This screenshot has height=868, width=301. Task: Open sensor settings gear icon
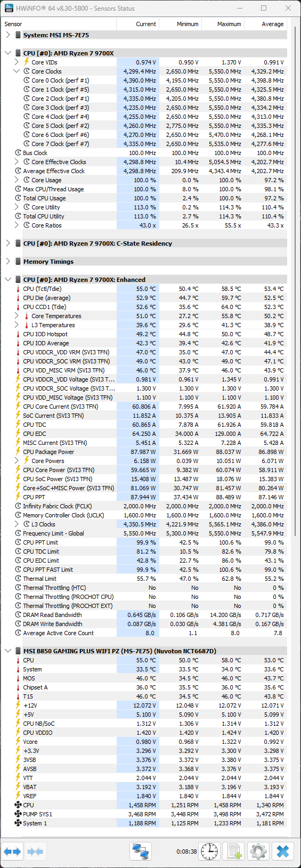coord(258,851)
